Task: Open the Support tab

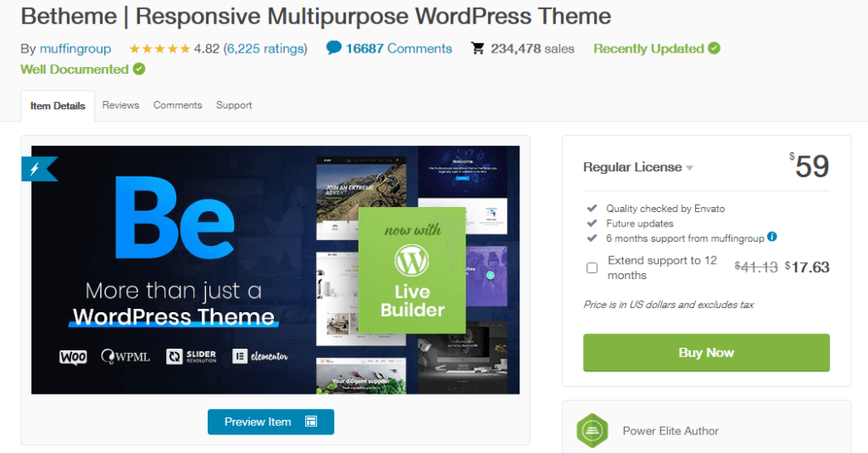Action: click(x=234, y=105)
